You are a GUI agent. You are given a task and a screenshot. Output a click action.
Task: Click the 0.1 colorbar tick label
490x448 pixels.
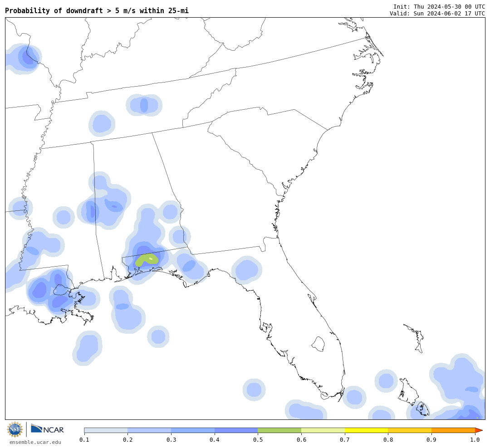[x=84, y=440]
